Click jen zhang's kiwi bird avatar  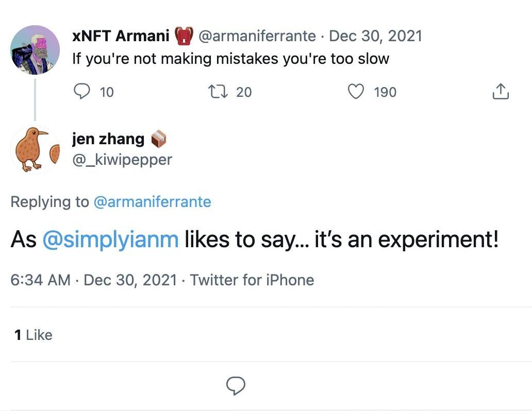35,149
